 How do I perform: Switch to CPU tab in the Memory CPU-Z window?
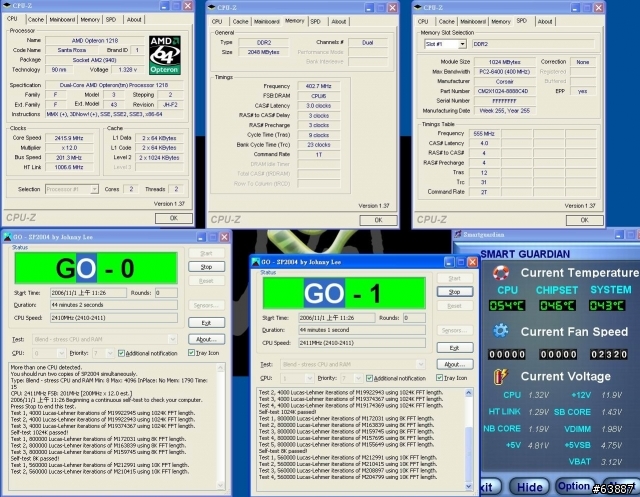click(217, 22)
